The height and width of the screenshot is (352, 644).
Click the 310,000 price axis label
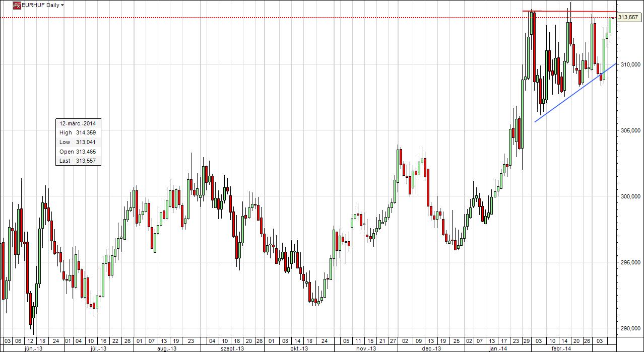pos(631,64)
